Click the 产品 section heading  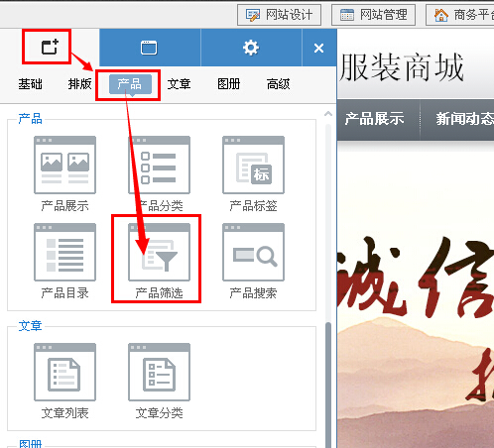click(30, 119)
